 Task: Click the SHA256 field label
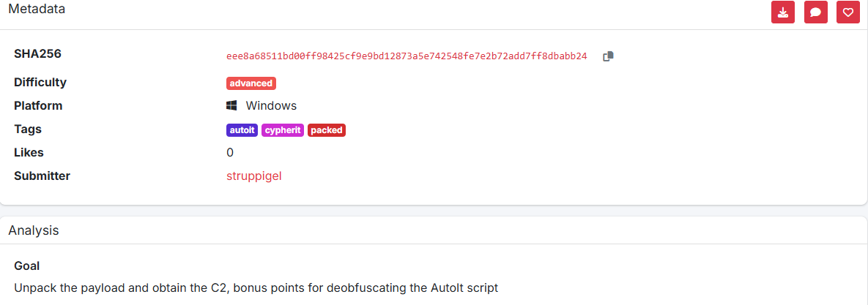coord(37,53)
